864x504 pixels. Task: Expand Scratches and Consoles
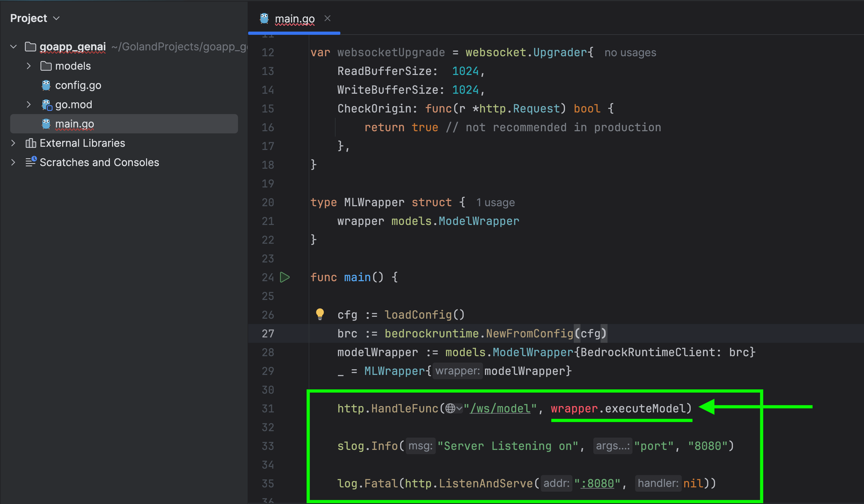[x=13, y=162]
